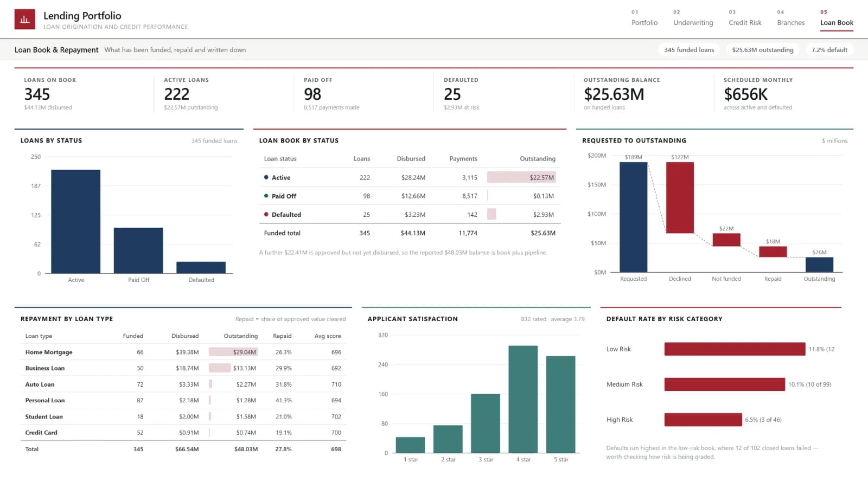The width and height of the screenshot is (868, 488).
Task: Select the Student Loan row
Action: point(183,416)
